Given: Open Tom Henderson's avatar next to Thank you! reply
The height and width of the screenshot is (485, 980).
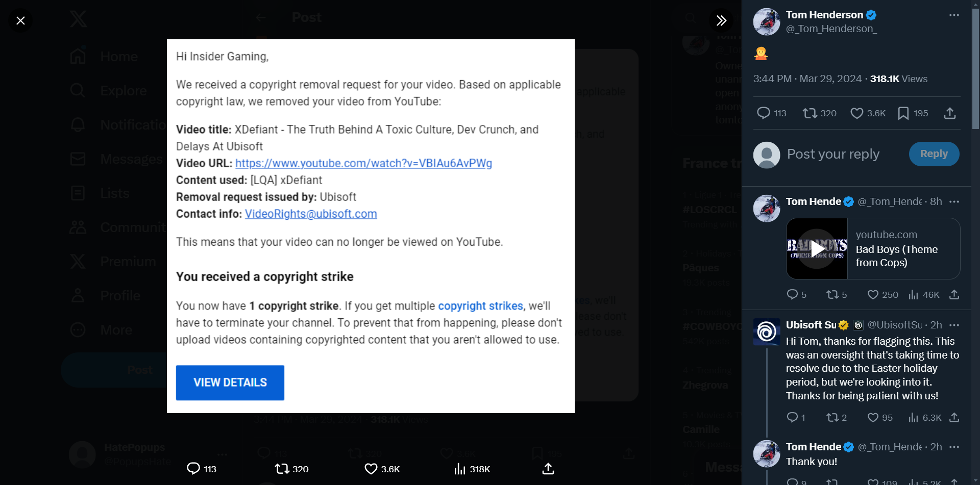Looking at the screenshot, I should [x=767, y=454].
